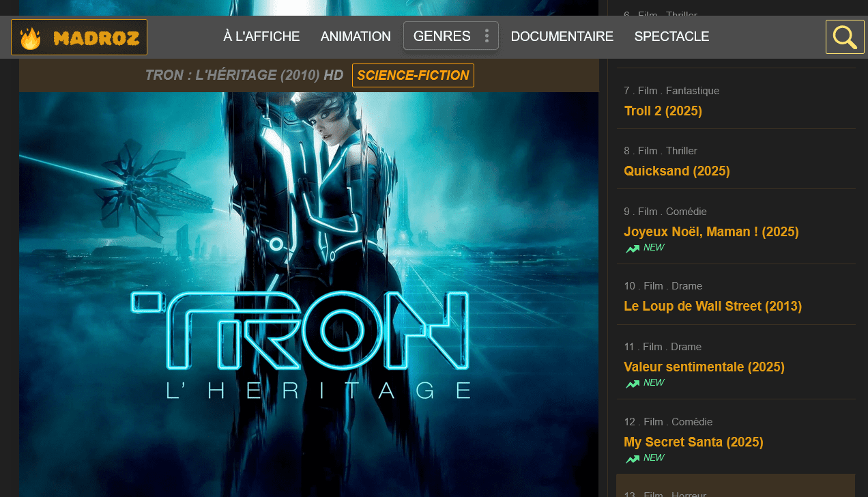
Task: Choose Le Loup de Wall Street (2013)
Action: pyautogui.click(x=712, y=307)
